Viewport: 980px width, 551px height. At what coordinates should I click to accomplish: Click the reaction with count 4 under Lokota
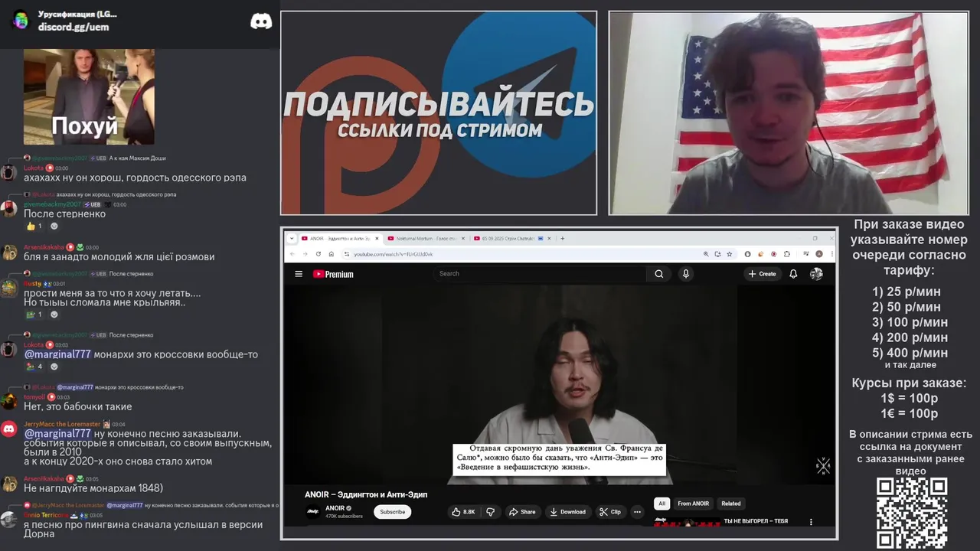pos(35,367)
